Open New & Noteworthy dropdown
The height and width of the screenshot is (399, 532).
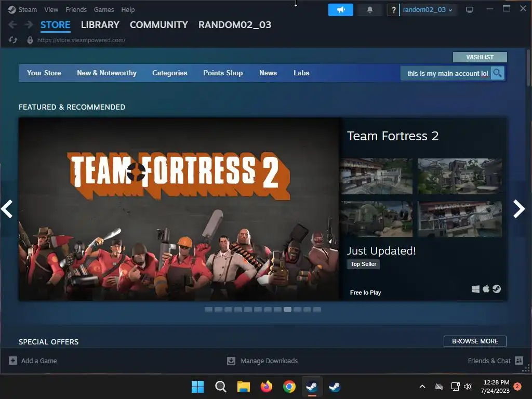pyautogui.click(x=107, y=73)
